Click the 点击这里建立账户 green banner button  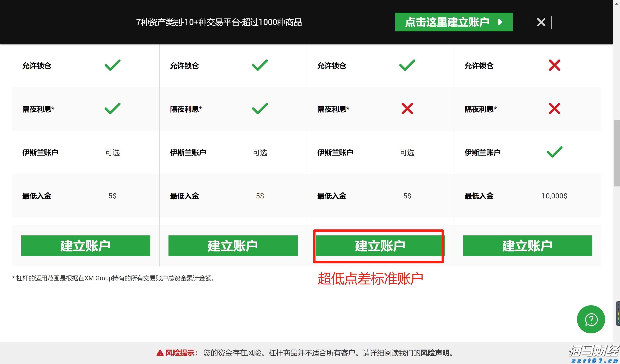pos(454,22)
